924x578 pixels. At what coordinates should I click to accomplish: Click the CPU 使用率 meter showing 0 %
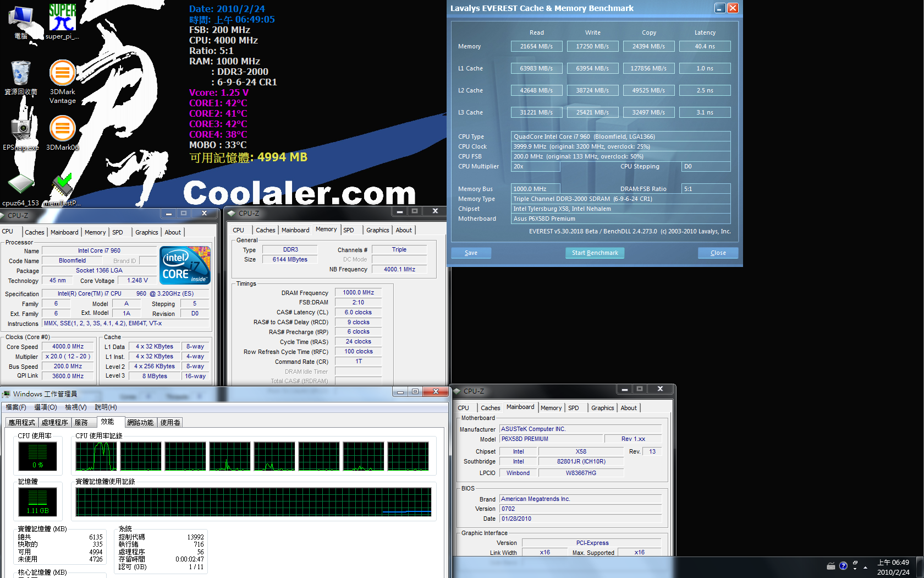click(x=37, y=456)
